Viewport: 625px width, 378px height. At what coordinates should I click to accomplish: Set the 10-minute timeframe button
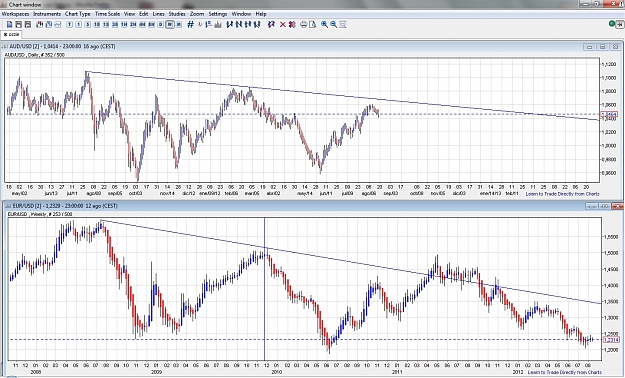coord(97,25)
